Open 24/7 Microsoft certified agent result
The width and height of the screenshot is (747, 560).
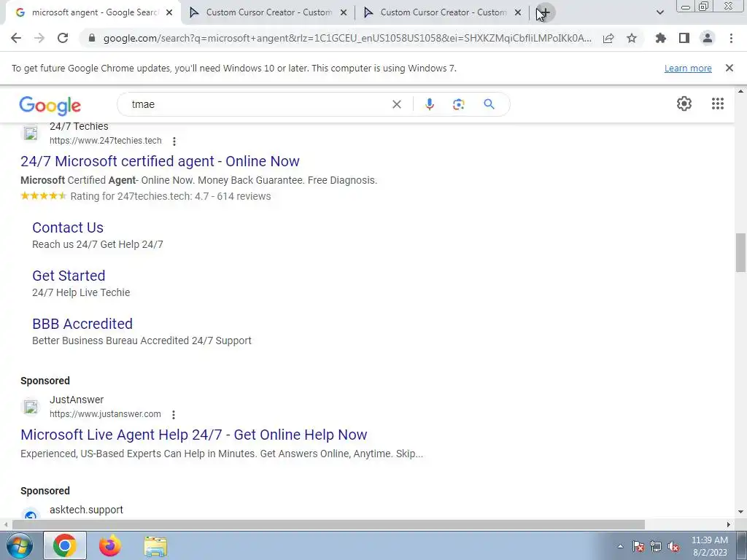point(160,161)
